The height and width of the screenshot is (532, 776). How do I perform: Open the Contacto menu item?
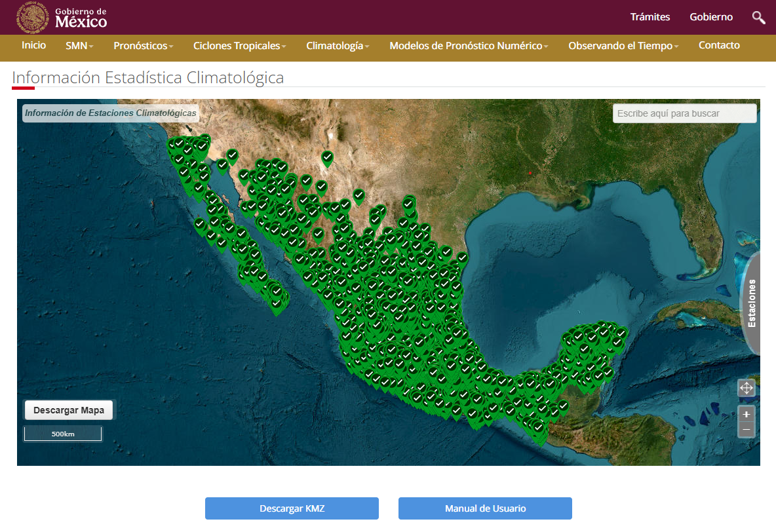(719, 45)
